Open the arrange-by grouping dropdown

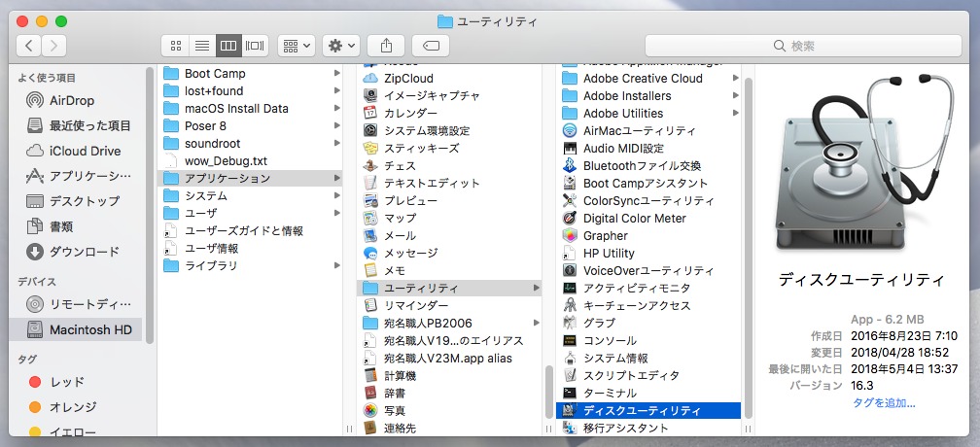(297, 46)
